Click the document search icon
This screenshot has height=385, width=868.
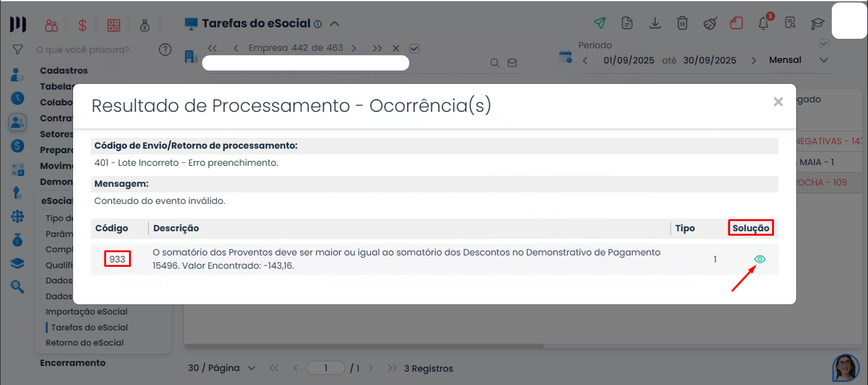click(790, 24)
